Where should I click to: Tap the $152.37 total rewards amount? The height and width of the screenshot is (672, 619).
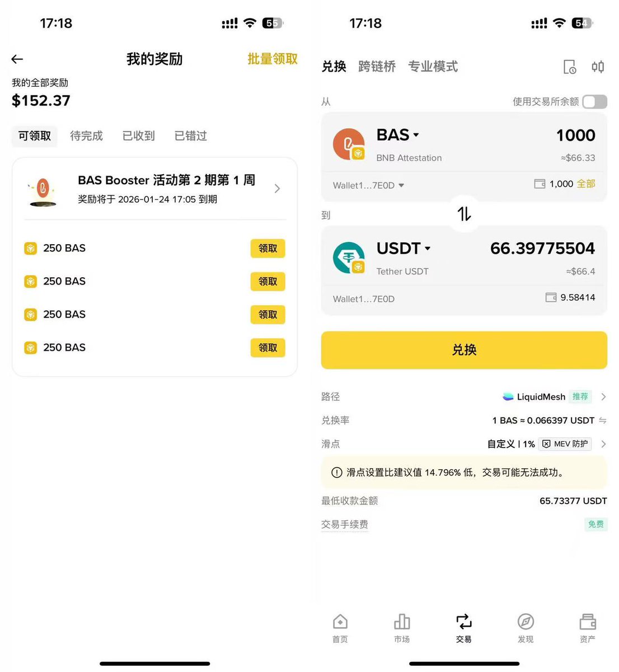point(41,101)
